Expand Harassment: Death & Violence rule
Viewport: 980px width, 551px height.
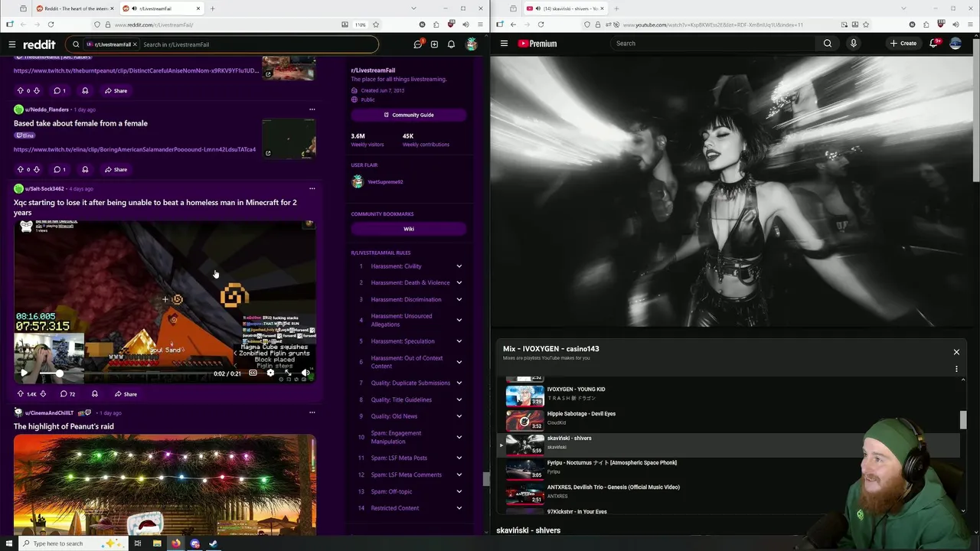(x=459, y=283)
